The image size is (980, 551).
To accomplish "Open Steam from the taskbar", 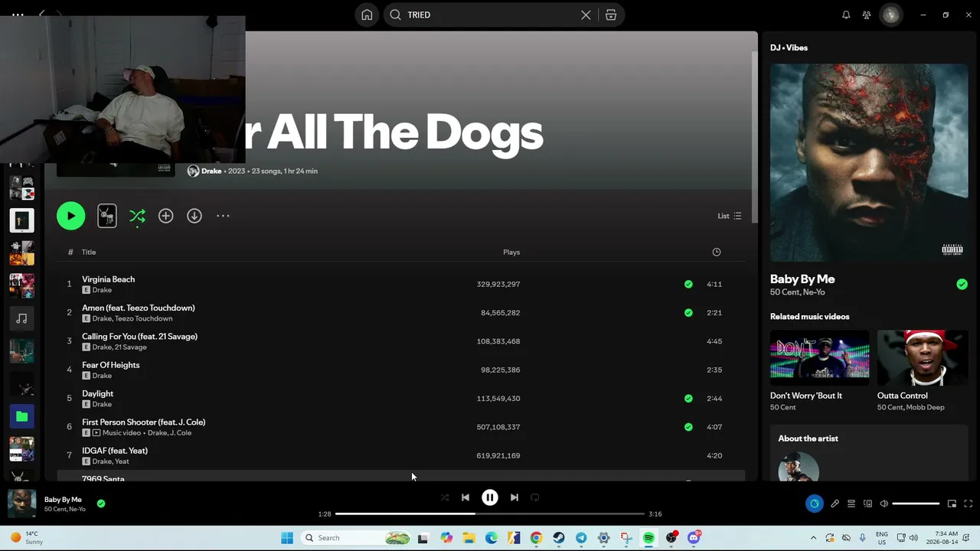I will coord(559,538).
